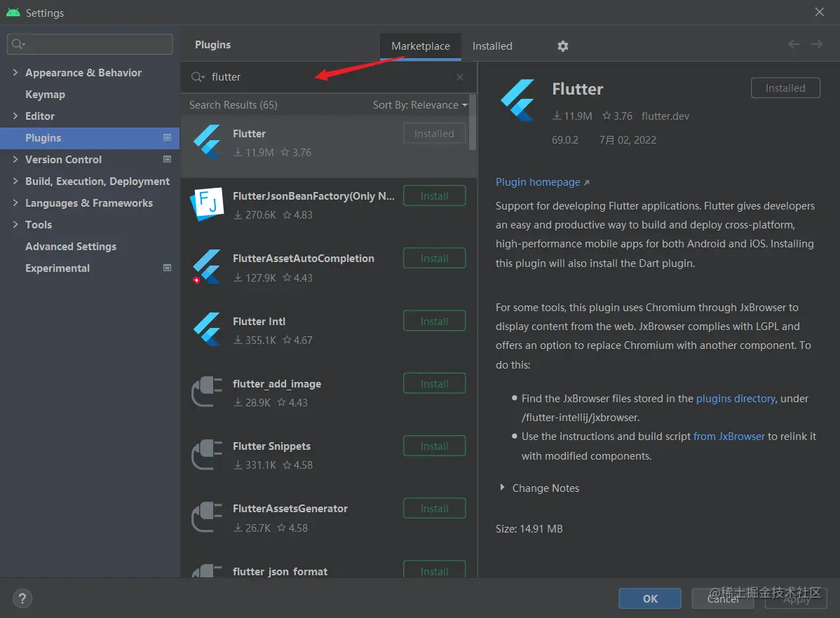Expand Languages & Frameworks section

[x=15, y=203]
